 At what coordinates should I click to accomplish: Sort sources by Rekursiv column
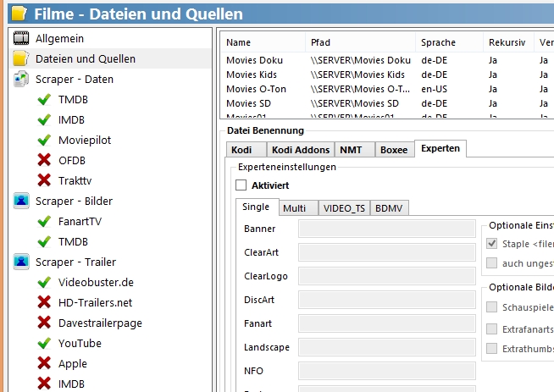point(508,42)
